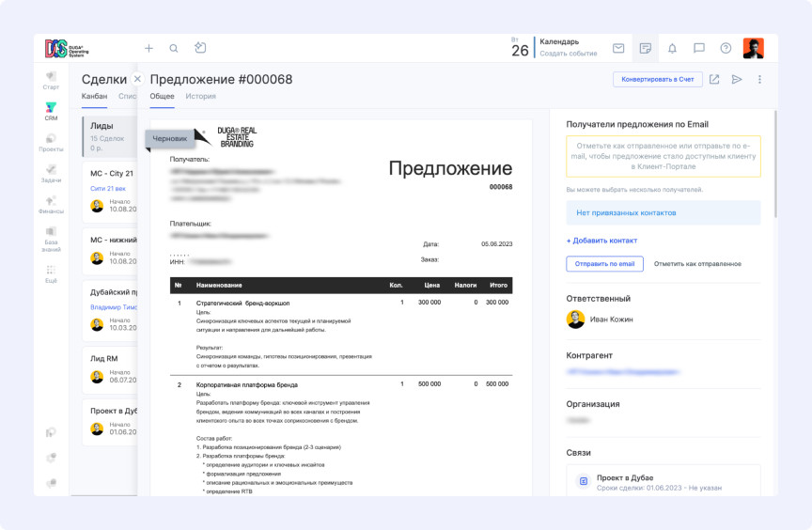Open the three-dot more options menu
The width and height of the screenshot is (812, 530).
click(759, 79)
